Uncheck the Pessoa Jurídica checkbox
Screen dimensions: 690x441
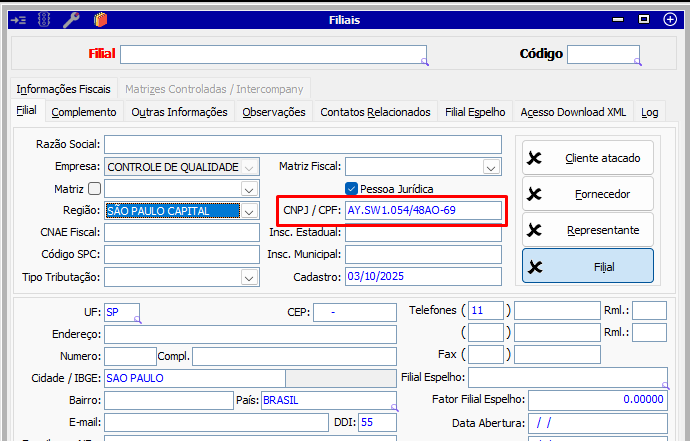click(x=351, y=189)
